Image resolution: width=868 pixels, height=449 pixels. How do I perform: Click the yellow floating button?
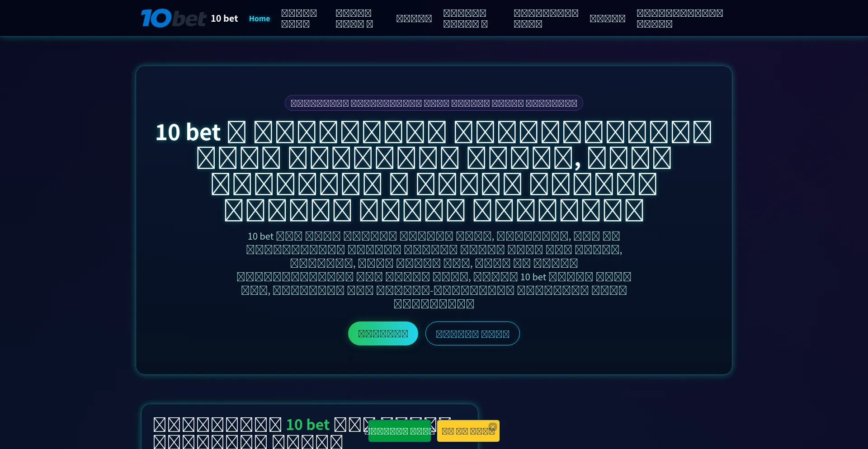click(468, 431)
